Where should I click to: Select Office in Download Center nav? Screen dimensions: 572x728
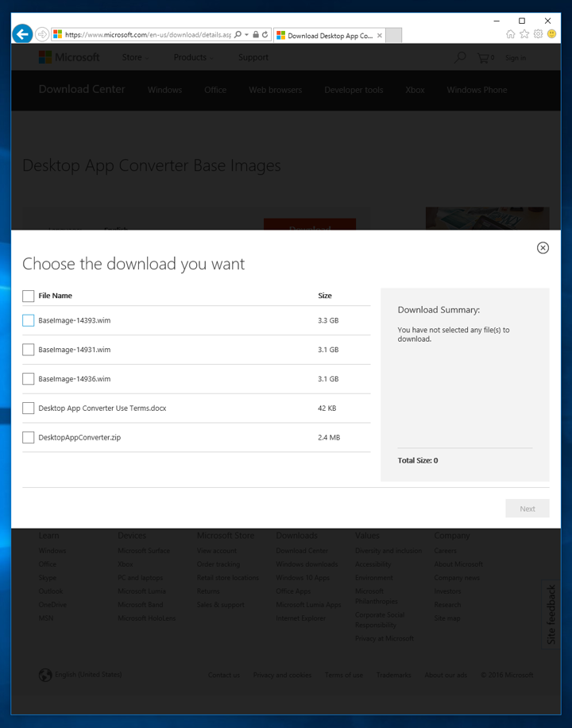point(215,90)
